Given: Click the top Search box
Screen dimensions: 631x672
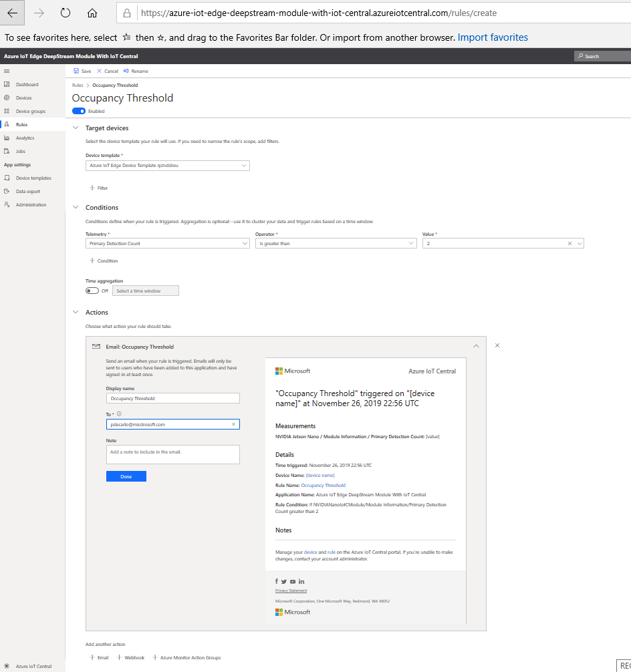Looking at the screenshot, I should [603, 56].
